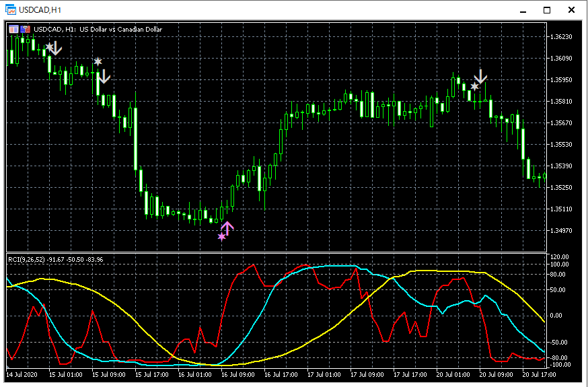
Task: Click the '17 Jul 17:00' time label
Action: [x=410, y=375]
